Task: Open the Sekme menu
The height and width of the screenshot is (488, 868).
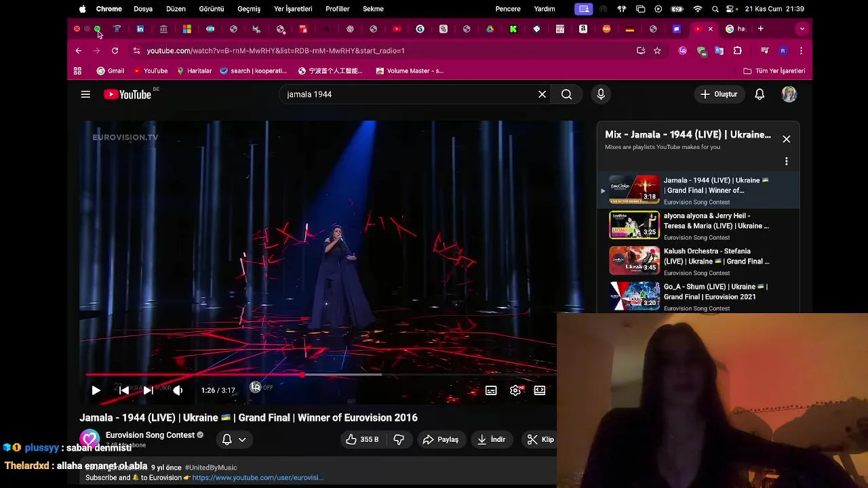Action: [374, 9]
